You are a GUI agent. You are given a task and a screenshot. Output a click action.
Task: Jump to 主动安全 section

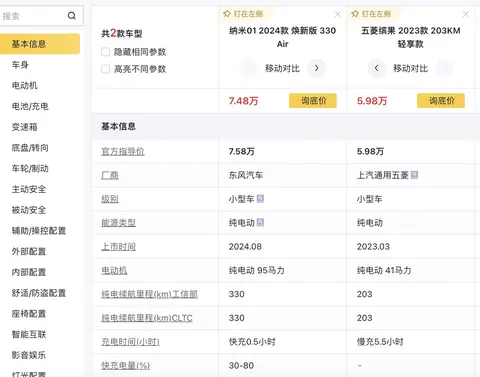tap(29, 189)
